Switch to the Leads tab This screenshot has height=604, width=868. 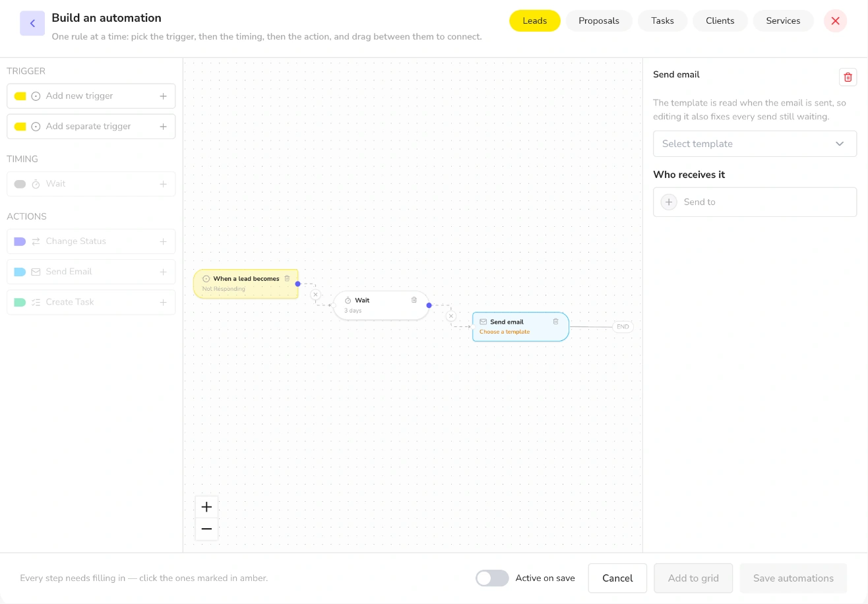pos(534,21)
